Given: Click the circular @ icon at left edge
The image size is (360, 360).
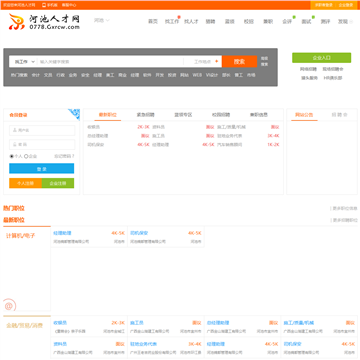Looking at the screenshot, I should tap(9, 306).
